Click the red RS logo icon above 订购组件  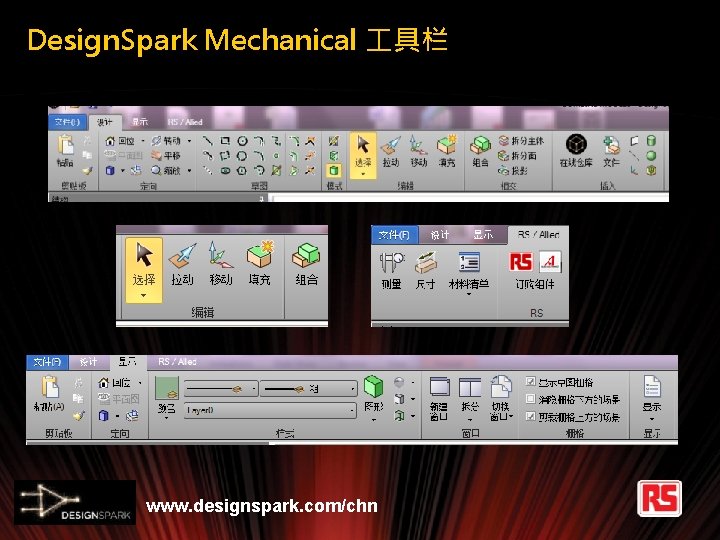tap(521, 262)
